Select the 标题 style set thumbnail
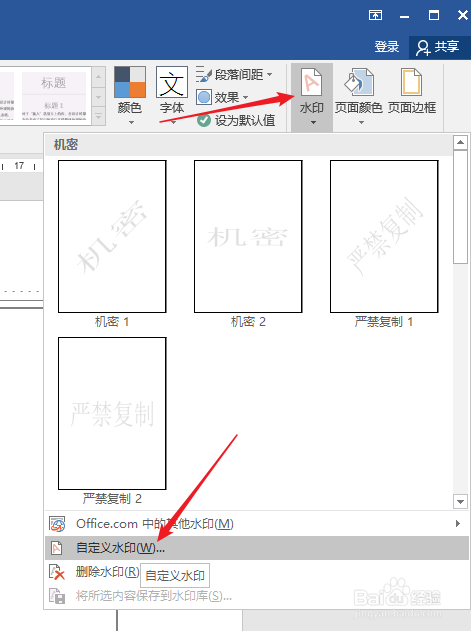 (x=54, y=96)
